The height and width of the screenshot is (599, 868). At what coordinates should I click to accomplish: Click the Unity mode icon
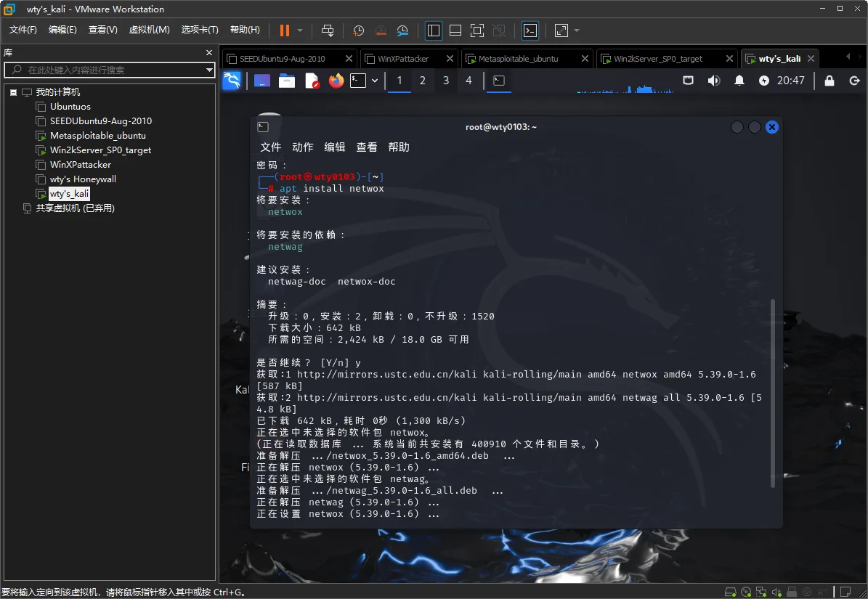coord(499,30)
